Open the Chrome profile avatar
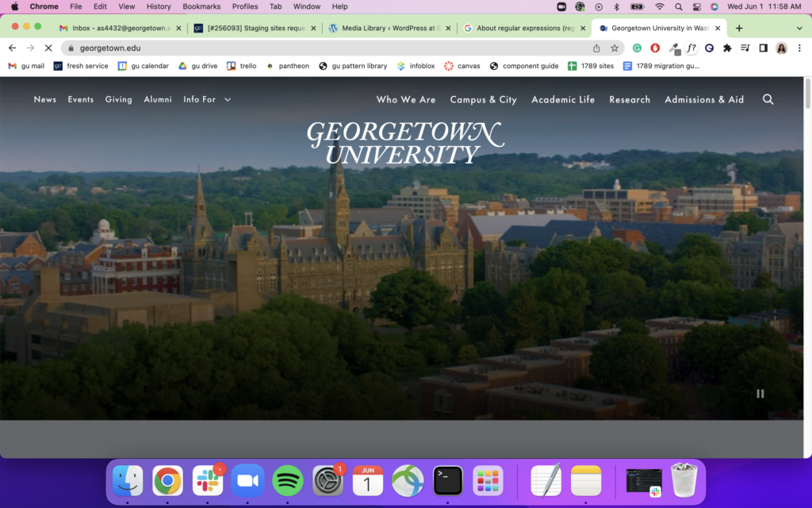 (781, 48)
